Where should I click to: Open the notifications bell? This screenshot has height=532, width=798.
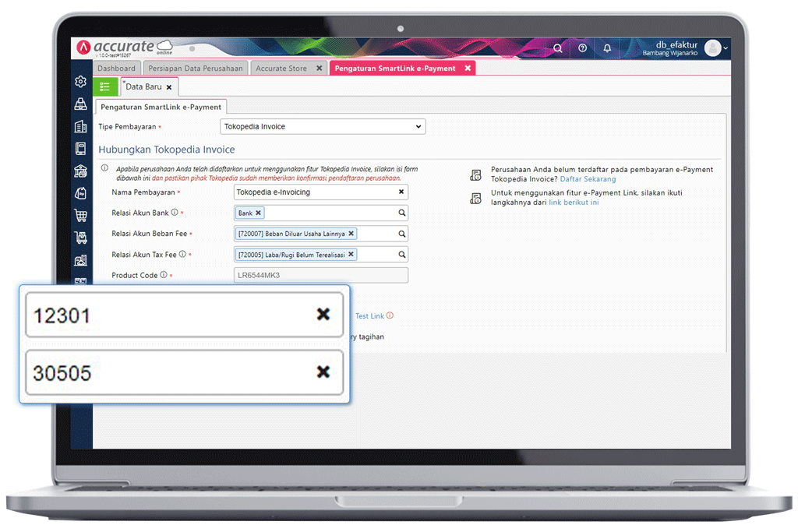[x=607, y=48]
